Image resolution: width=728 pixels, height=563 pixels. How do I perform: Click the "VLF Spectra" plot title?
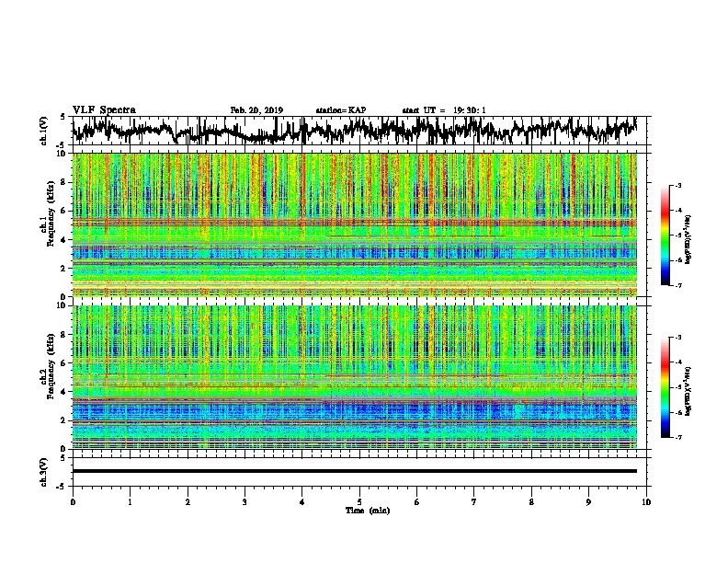[104, 110]
